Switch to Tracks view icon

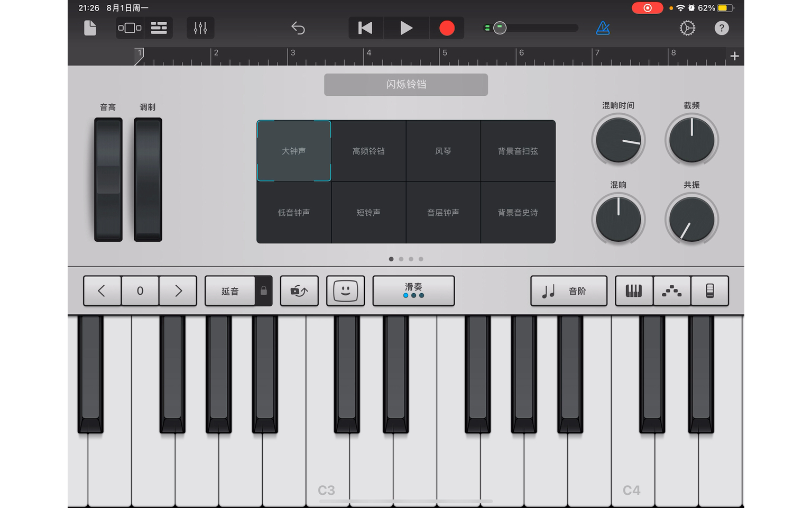[159, 28]
